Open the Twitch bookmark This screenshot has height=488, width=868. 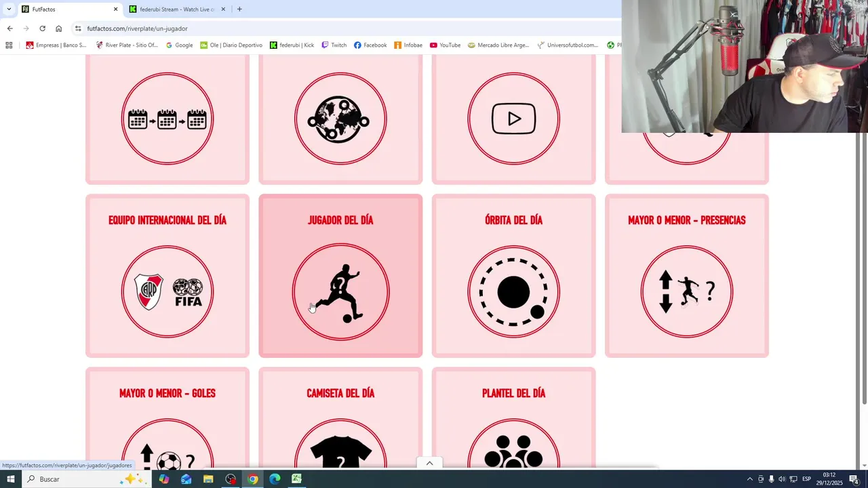[334, 45]
